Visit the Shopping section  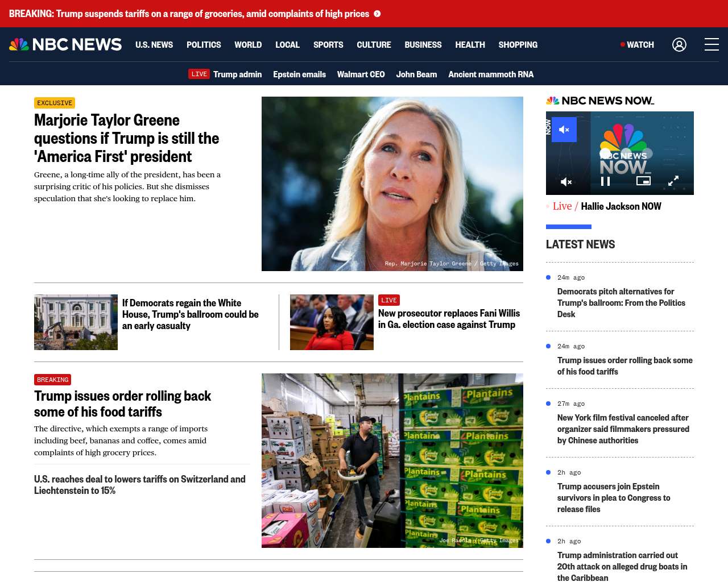coord(518,44)
